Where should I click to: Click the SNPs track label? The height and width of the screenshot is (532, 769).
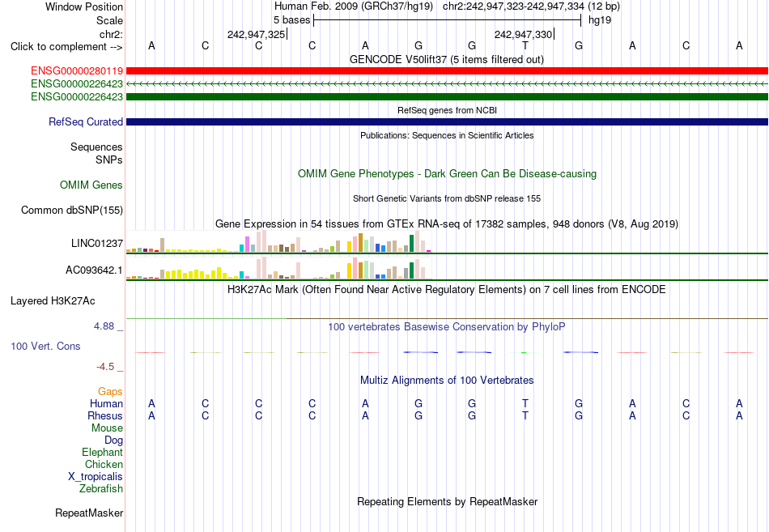[x=109, y=160]
